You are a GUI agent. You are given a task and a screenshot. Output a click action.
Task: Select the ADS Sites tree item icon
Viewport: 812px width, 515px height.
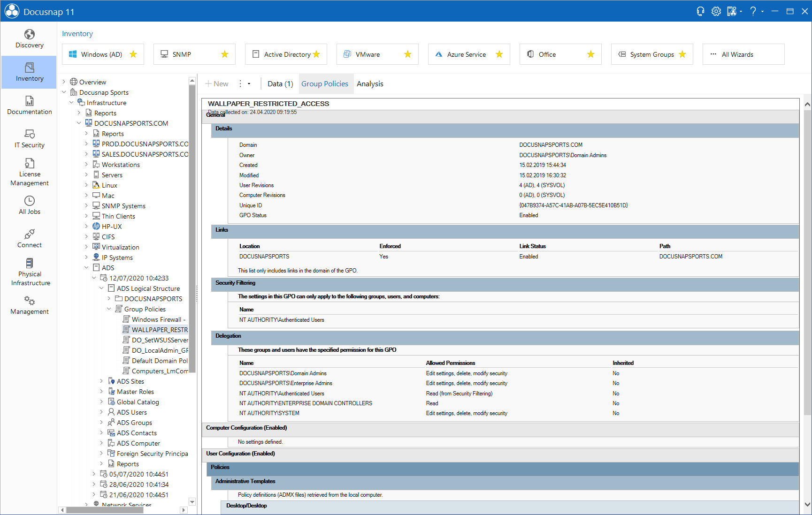pos(111,381)
